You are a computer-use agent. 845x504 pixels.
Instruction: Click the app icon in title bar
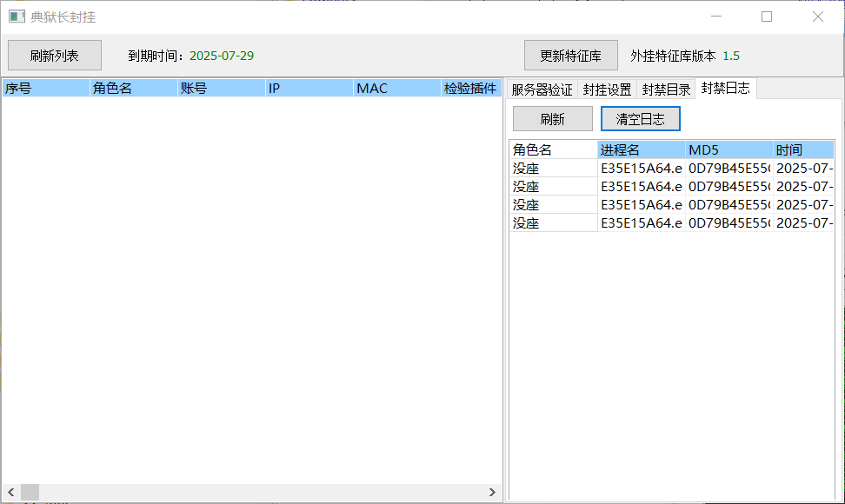(x=17, y=17)
